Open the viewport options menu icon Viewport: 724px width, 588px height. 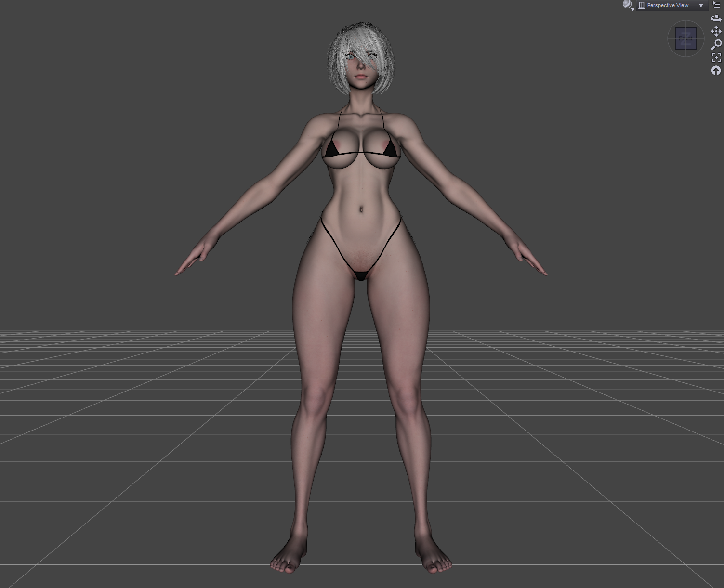click(x=716, y=5)
